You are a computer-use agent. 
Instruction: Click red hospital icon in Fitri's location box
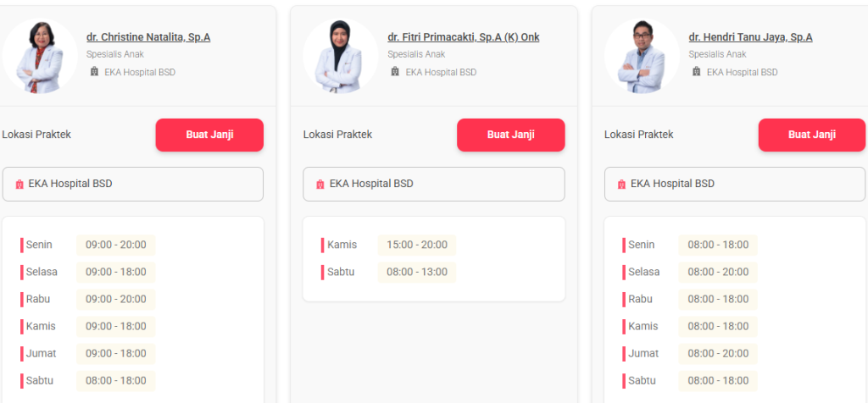[320, 184]
